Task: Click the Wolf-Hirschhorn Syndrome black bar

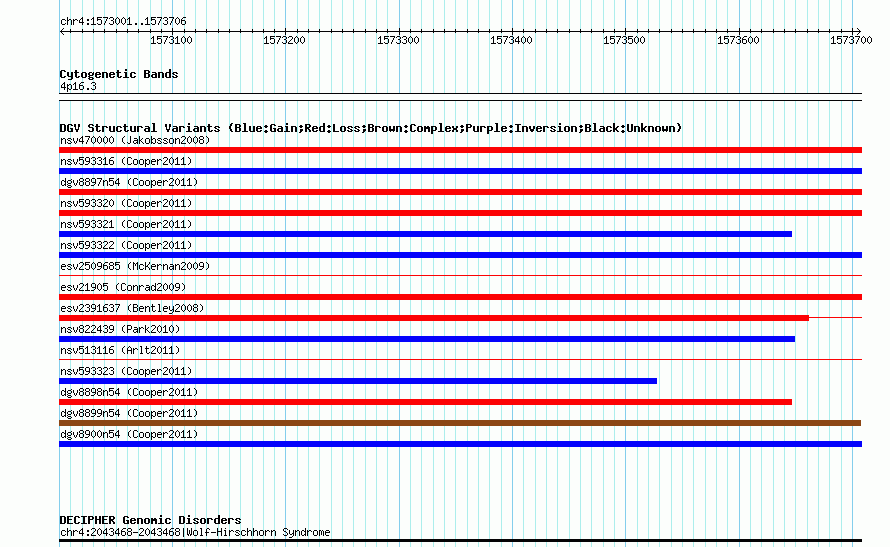Action: pyautogui.click(x=460, y=541)
